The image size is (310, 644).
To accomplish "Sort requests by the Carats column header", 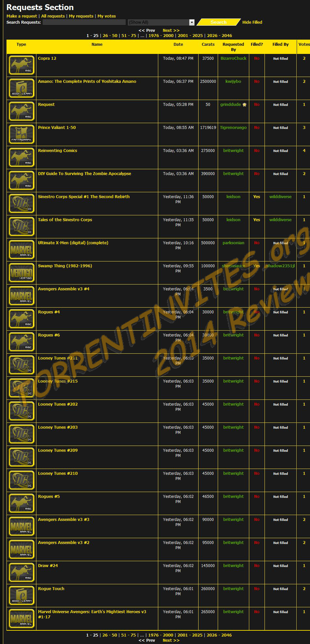I will tap(208, 44).
